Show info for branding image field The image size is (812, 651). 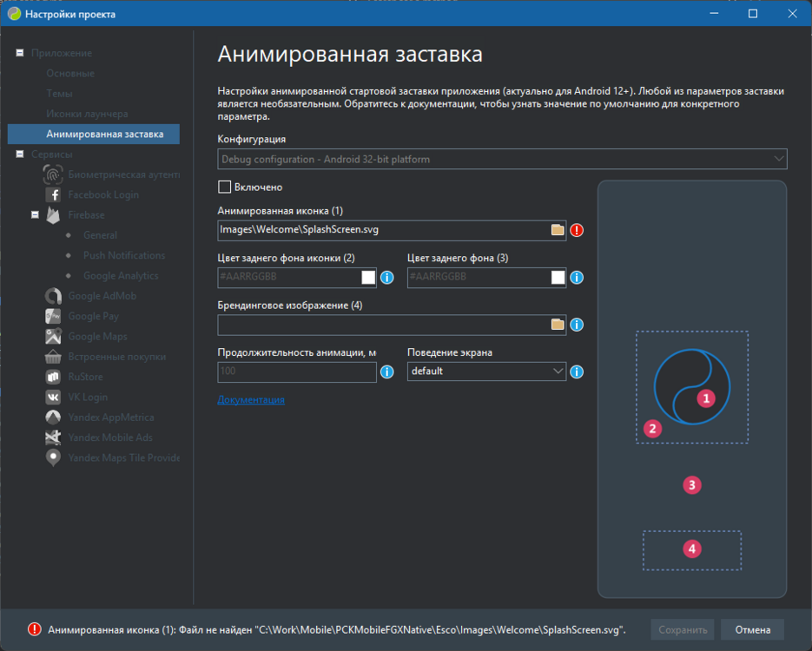click(x=577, y=325)
